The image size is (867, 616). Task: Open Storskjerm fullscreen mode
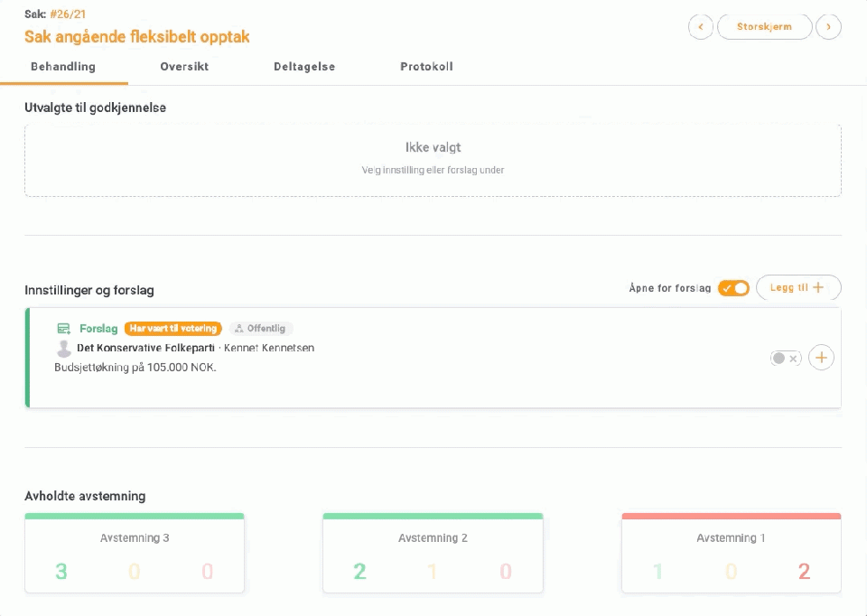click(764, 27)
